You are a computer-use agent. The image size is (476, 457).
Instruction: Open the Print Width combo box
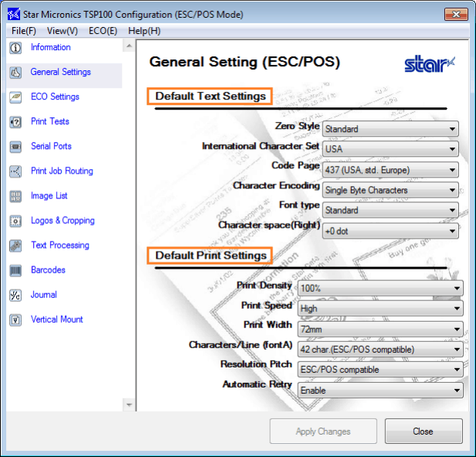(x=380, y=329)
